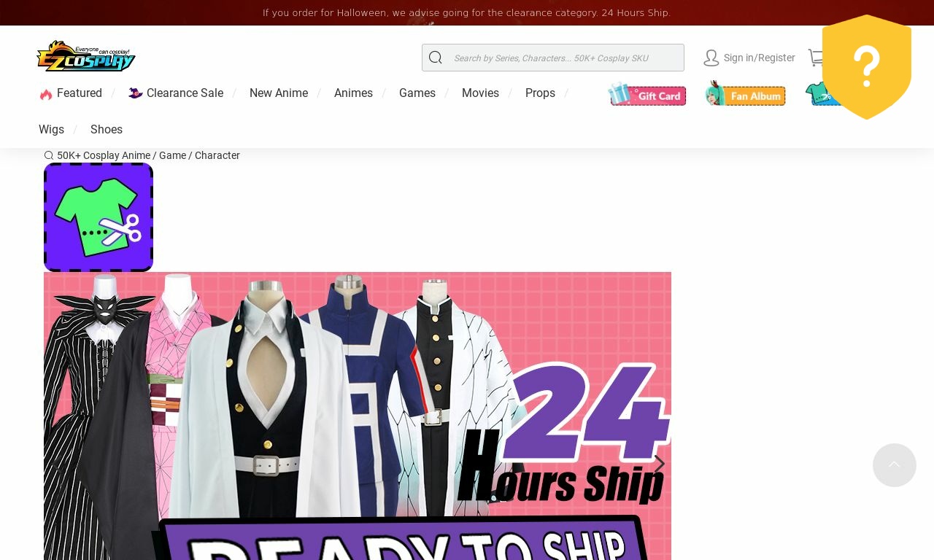Go to the Shoes category

point(107,130)
